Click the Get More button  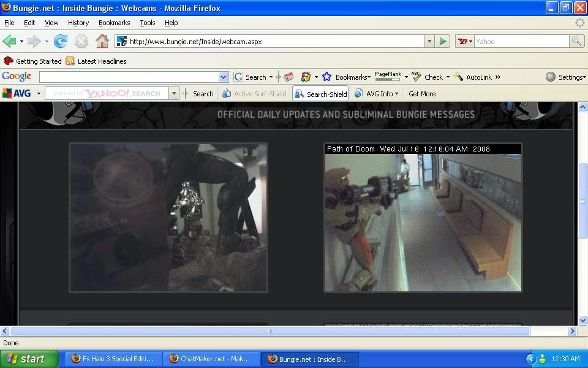(422, 93)
